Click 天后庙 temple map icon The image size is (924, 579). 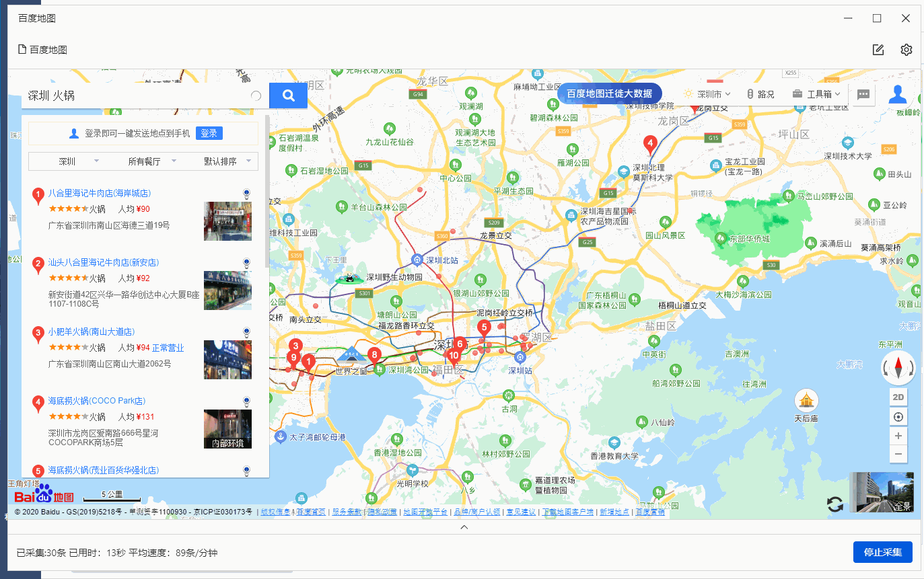pos(806,400)
